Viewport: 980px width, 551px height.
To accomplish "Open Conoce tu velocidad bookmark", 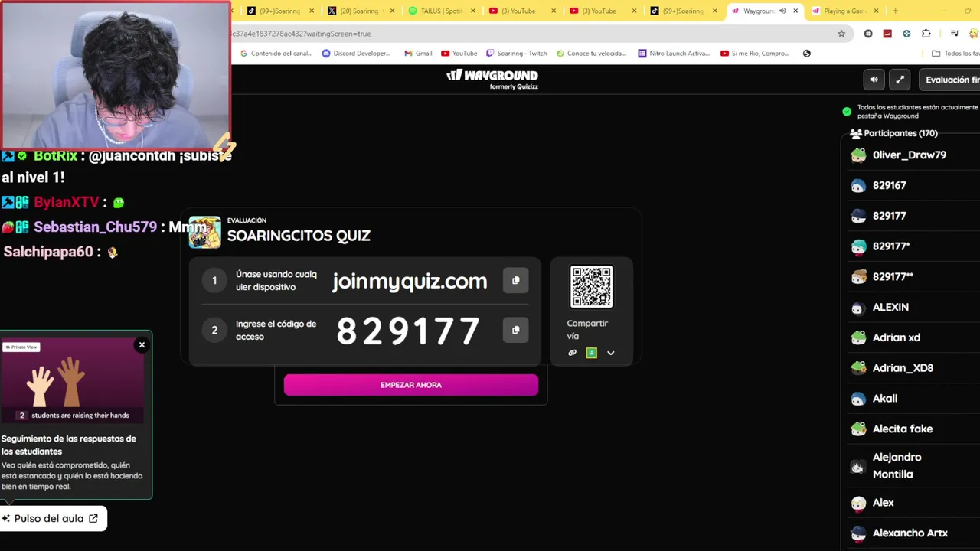I will coord(591,54).
